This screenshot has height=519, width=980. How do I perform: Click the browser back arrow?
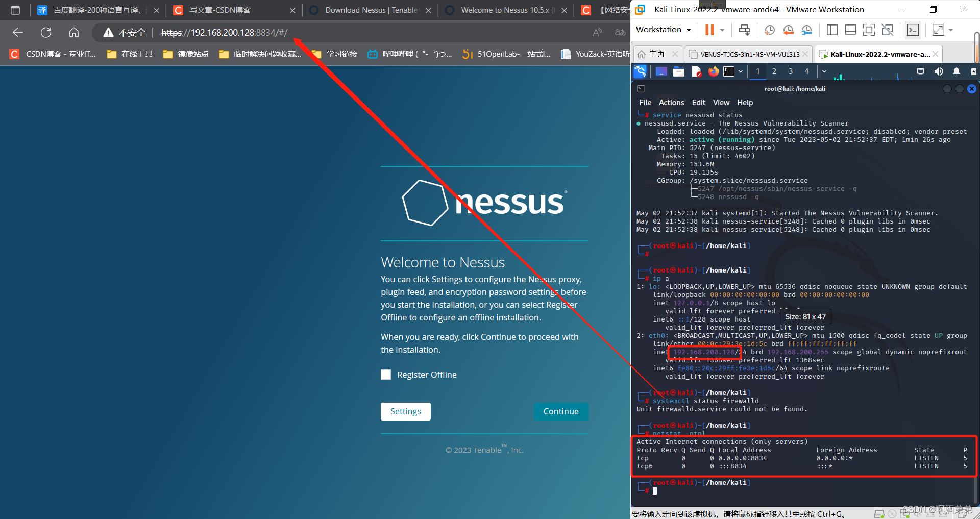point(18,33)
